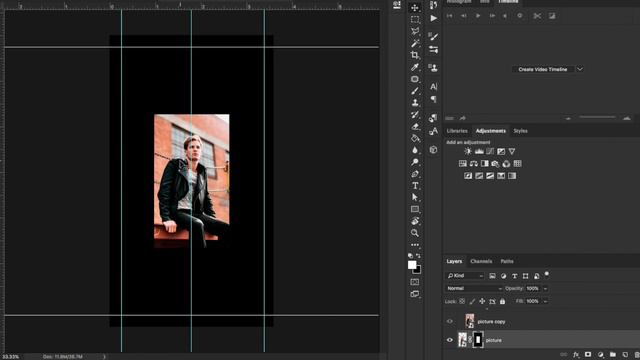Click the Create Video Timeline button
Image resolution: width=640 pixels, height=360 pixels.
point(543,69)
